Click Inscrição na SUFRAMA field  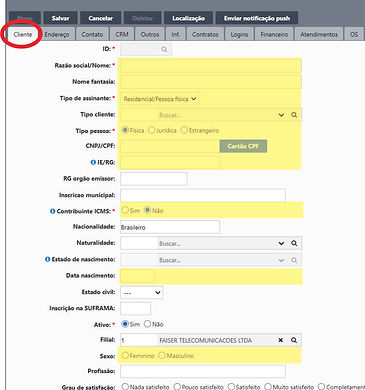[x=135, y=308]
